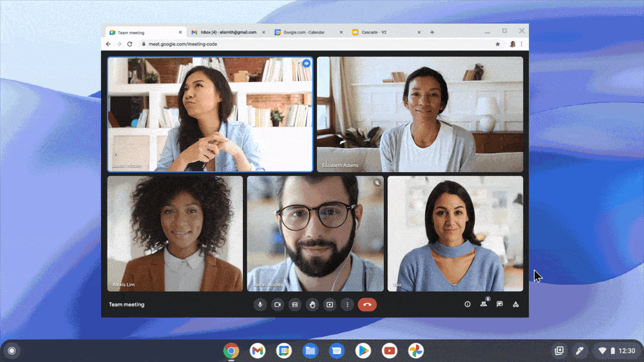Viewport: 644px width, 362px height.
Task: Open YouTube from the shelf
Action: pos(390,350)
